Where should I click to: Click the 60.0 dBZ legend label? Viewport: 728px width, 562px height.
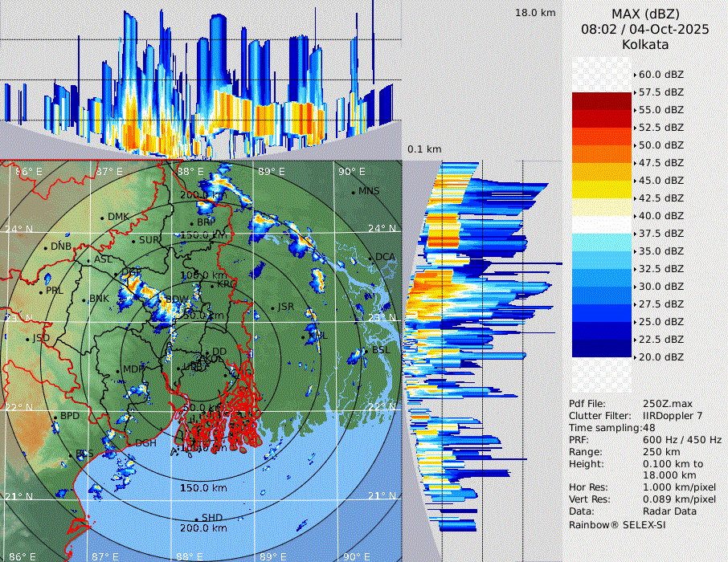(x=661, y=74)
